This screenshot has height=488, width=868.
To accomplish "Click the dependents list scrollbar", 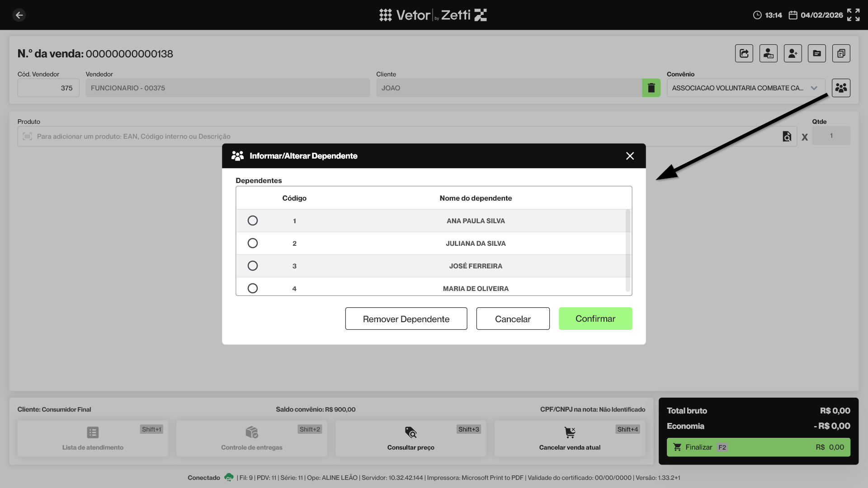I will pyautogui.click(x=627, y=251).
